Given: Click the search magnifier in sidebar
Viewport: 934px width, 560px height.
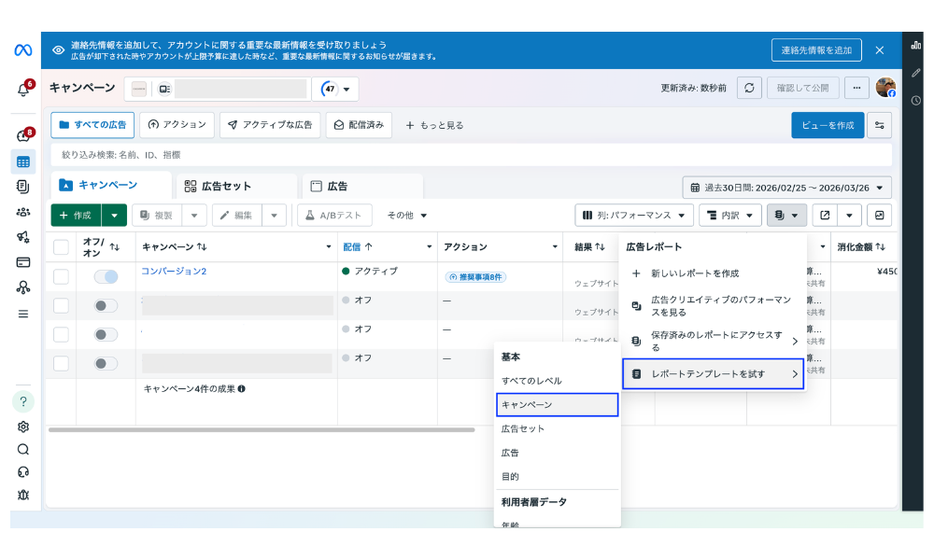Looking at the screenshot, I should pos(23,449).
